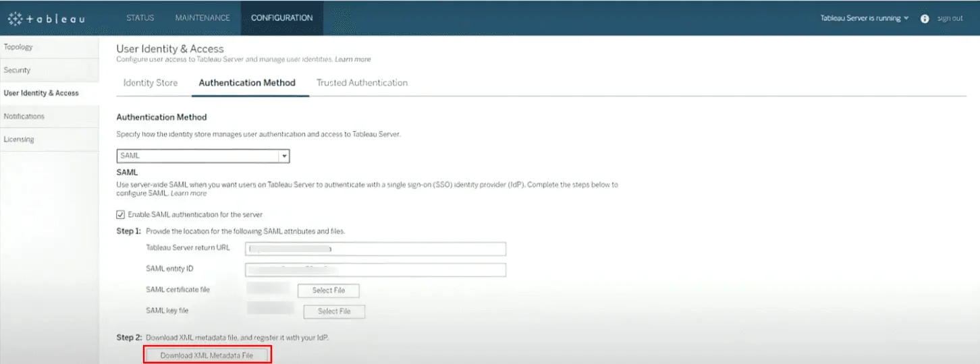Screen dimensions: 980x364
Task: Open Notifications in the sidebar
Action: (x=49, y=116)
